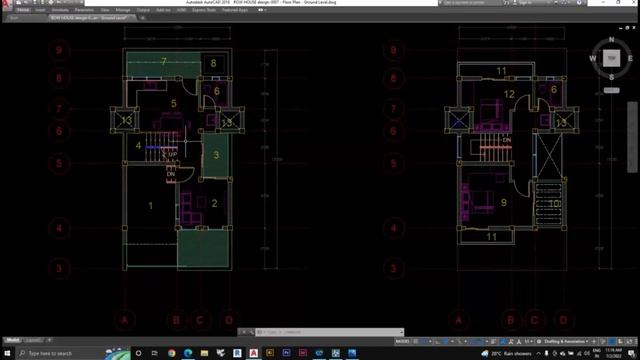Select room label 5 in left plan
This screenshot has width=640, height=360.
click(x=173, y=104)
